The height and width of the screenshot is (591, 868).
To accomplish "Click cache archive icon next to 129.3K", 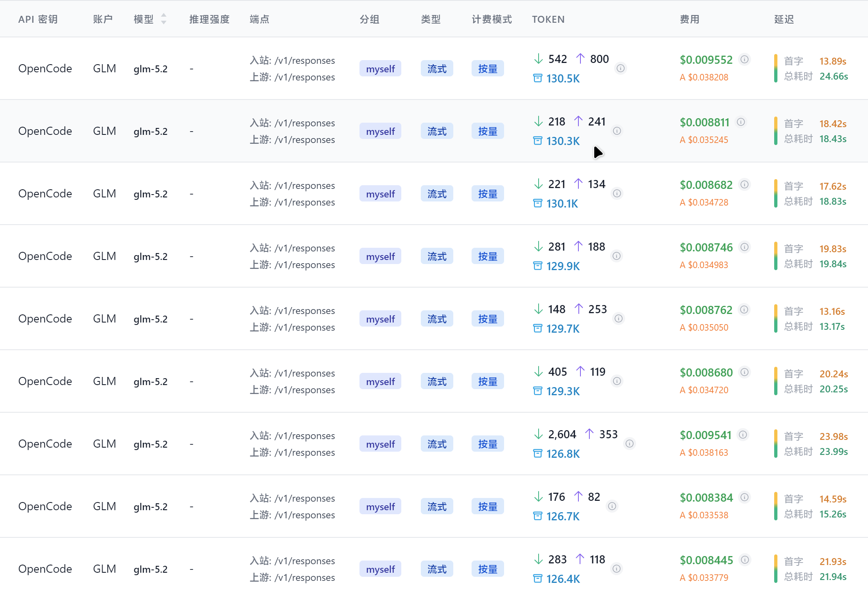I will (x=537, y=391).
